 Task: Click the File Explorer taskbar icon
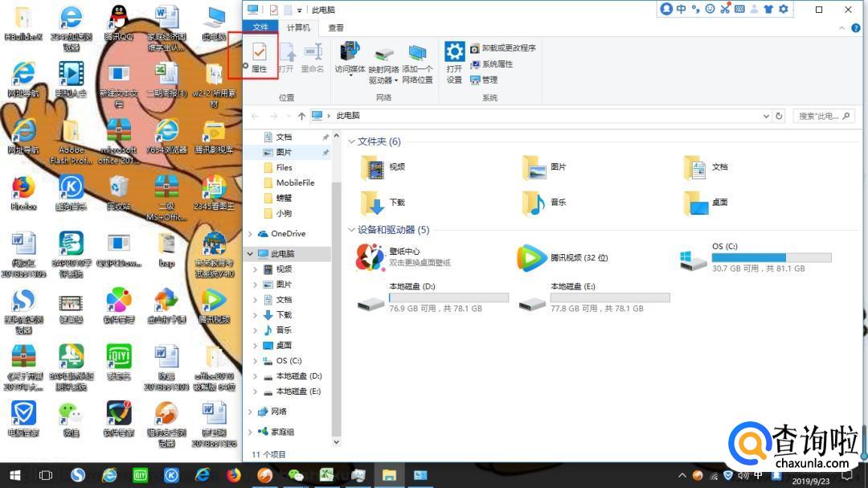pyautogui.click(x=389, y=475)
